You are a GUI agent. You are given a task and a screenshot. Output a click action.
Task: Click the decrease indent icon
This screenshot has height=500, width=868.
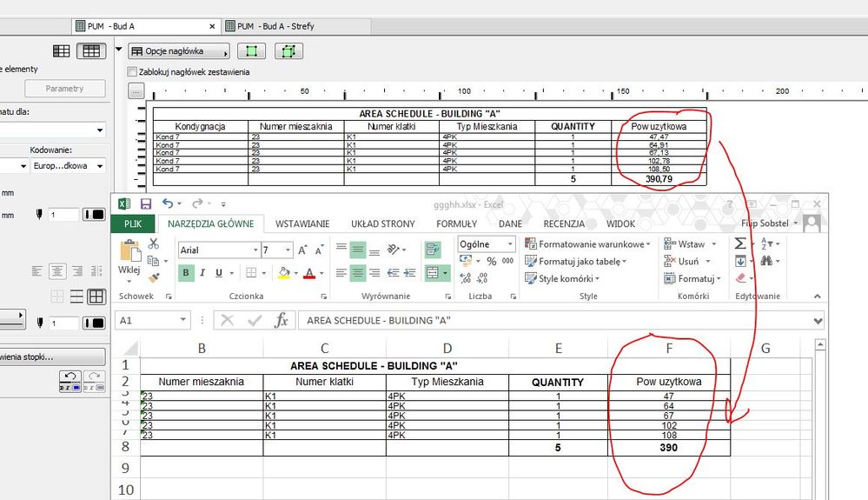[393, 273]
